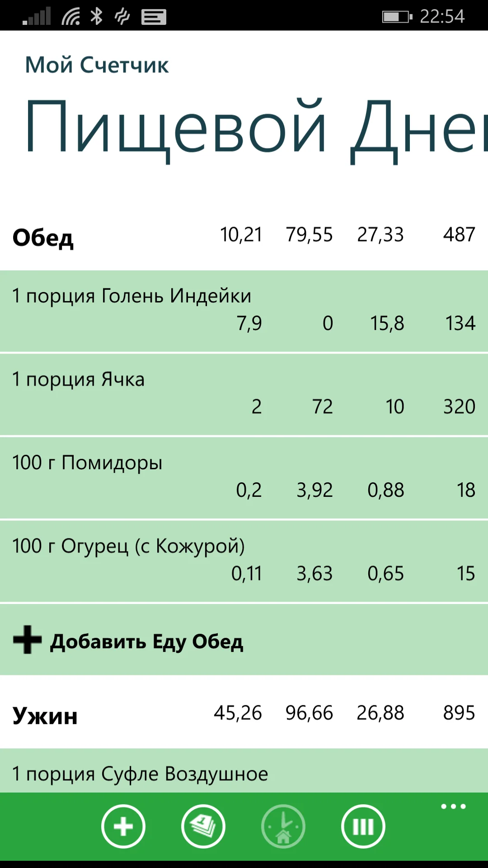This screenshot has width=488, height=868.
Task: Open the Помидоры 100 г entry
Action: (244, 477)
